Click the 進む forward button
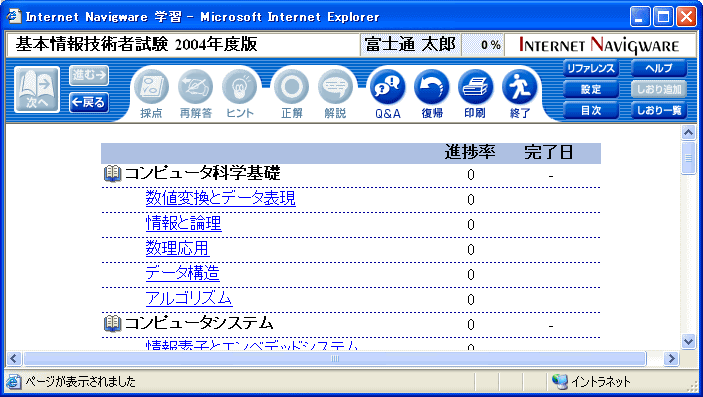 89,75
